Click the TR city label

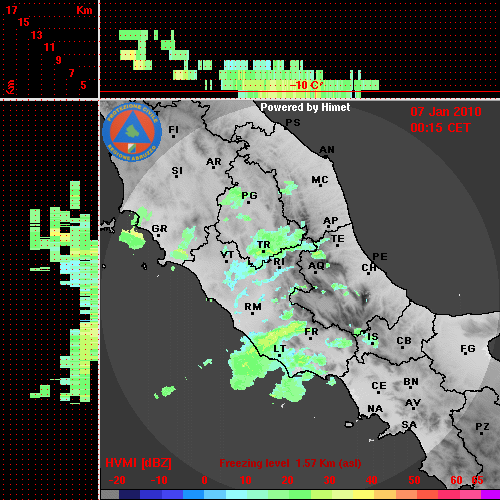click(264, 245)
